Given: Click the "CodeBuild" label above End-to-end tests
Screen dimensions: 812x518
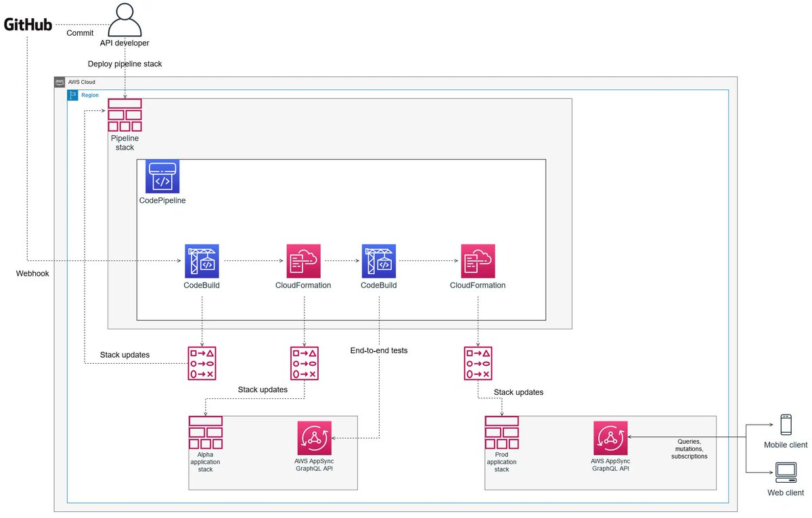Looking at the screenshot, I should tap(379, 285).
